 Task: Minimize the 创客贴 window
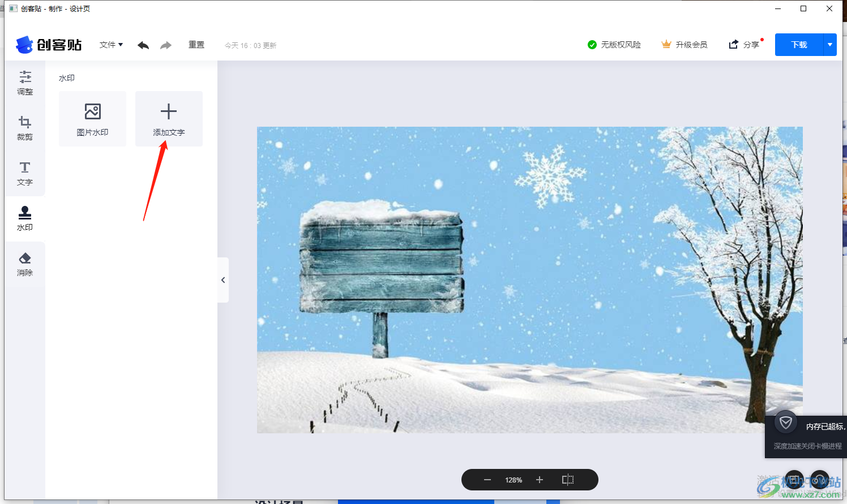click(778, 8)
